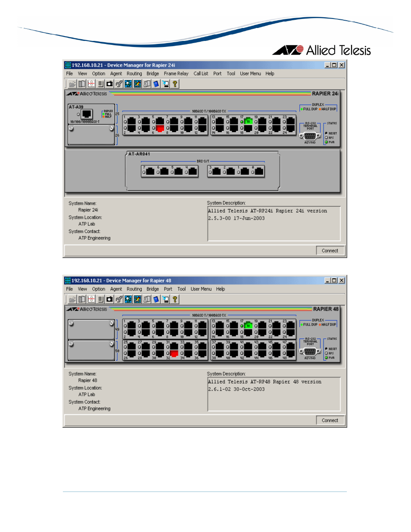Click the System Description box in Rapier 48 window
The width and height of the screenshot is (411, 532).
274,394
